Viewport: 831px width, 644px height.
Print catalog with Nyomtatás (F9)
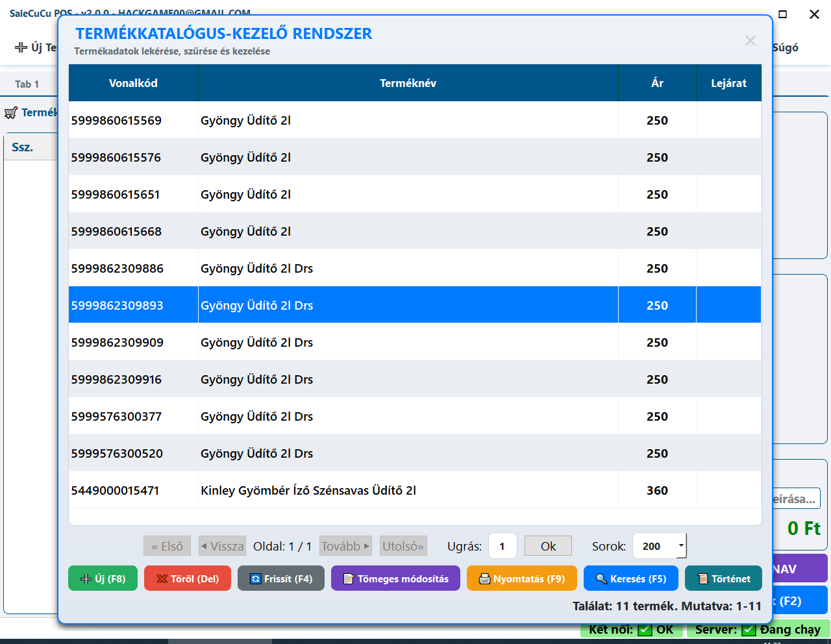522,578
